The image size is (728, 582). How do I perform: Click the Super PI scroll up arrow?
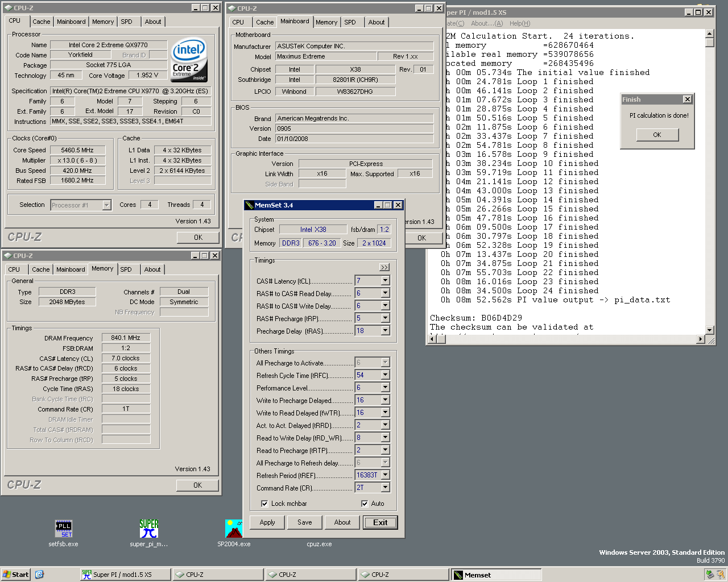pyautogui.click(x=709, y=34)
